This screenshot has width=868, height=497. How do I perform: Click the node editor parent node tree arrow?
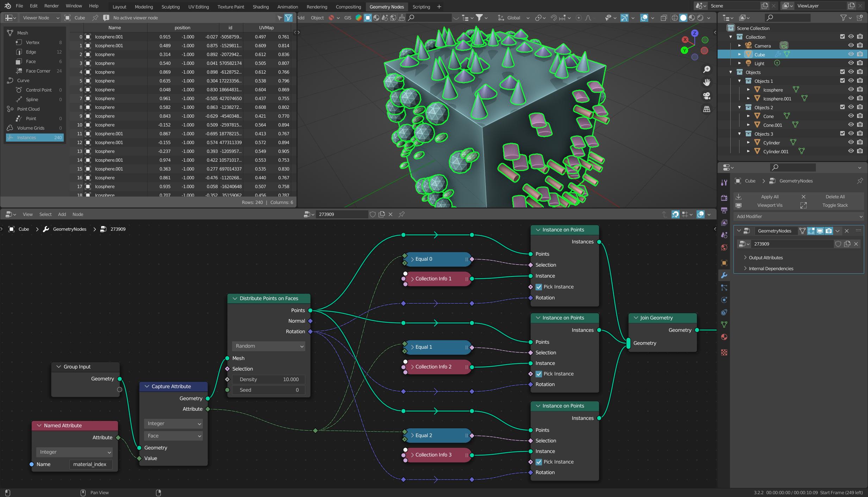[x=664, y=214]
